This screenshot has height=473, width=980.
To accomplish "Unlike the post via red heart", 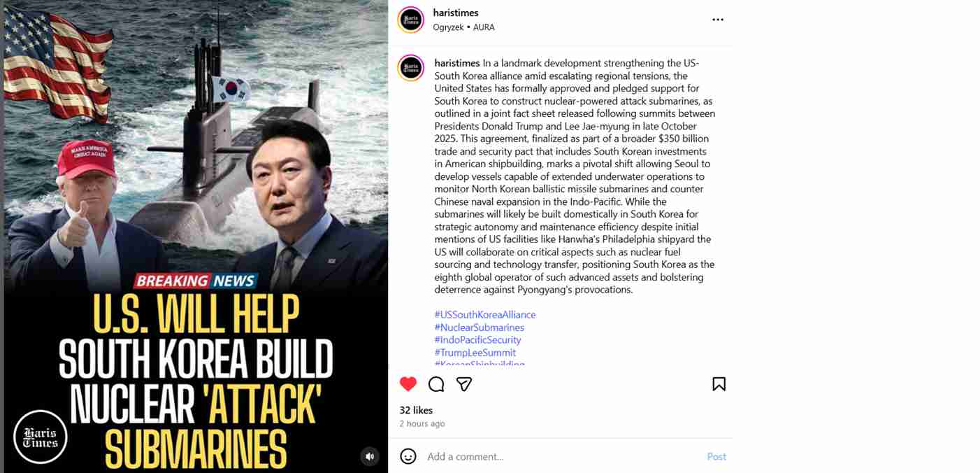I will tap(408, 384).
